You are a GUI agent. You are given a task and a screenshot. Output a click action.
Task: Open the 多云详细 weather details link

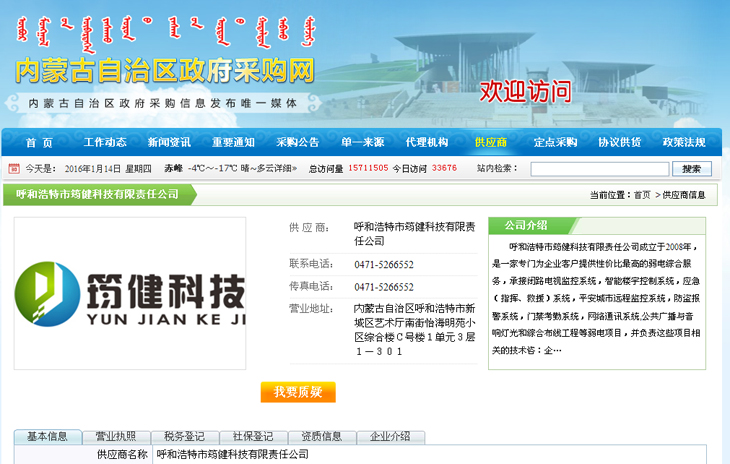(270, 168)
